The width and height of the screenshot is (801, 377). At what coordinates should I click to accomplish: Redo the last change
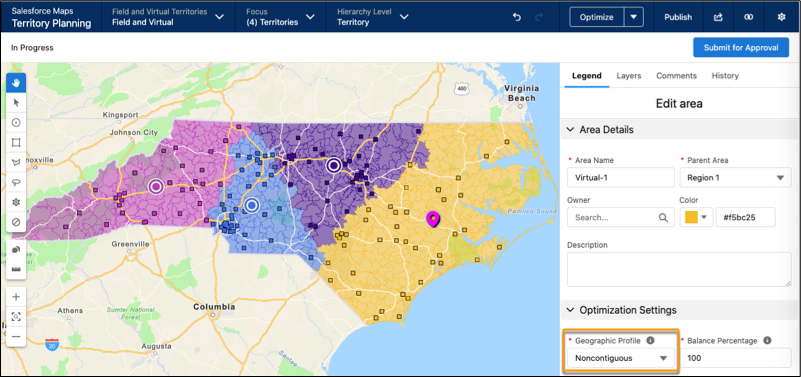pyautogui.click(x=539, y=17)
